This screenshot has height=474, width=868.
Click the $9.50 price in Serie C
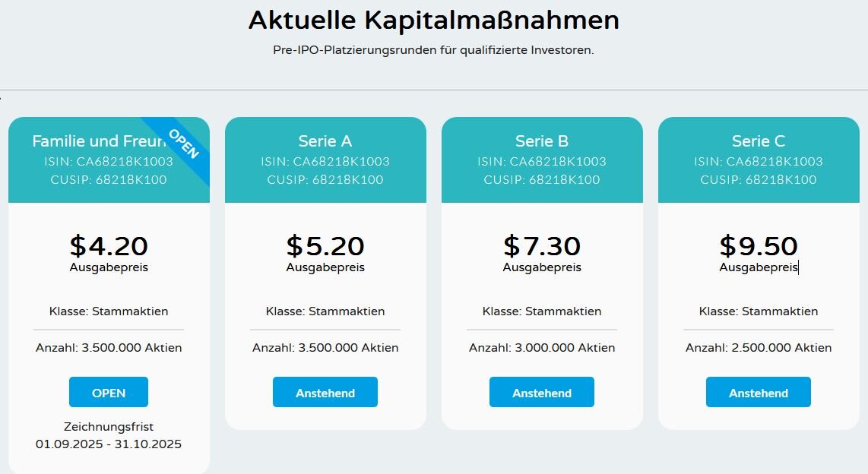[x=759, y=246]
